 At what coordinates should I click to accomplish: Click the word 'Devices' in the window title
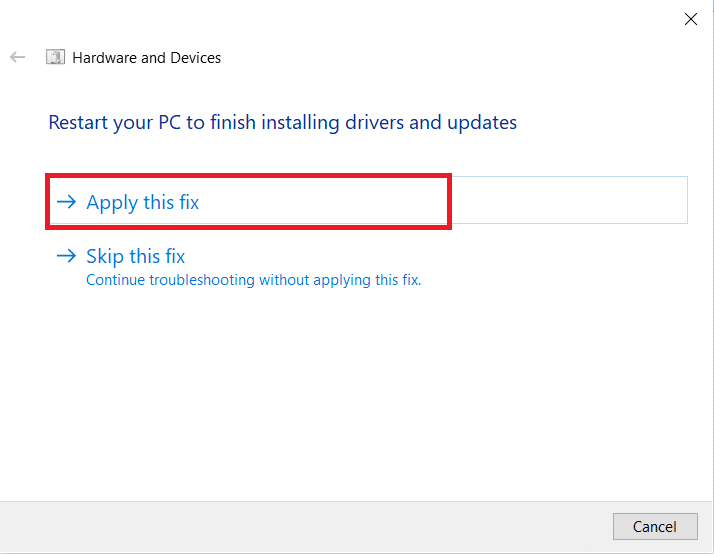click(x=195, y=58)
